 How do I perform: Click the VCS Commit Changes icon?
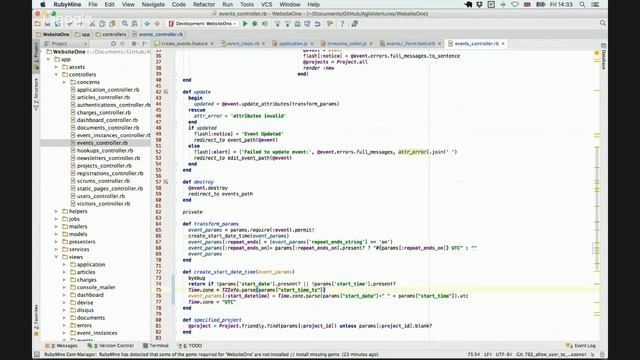point(287,24)
